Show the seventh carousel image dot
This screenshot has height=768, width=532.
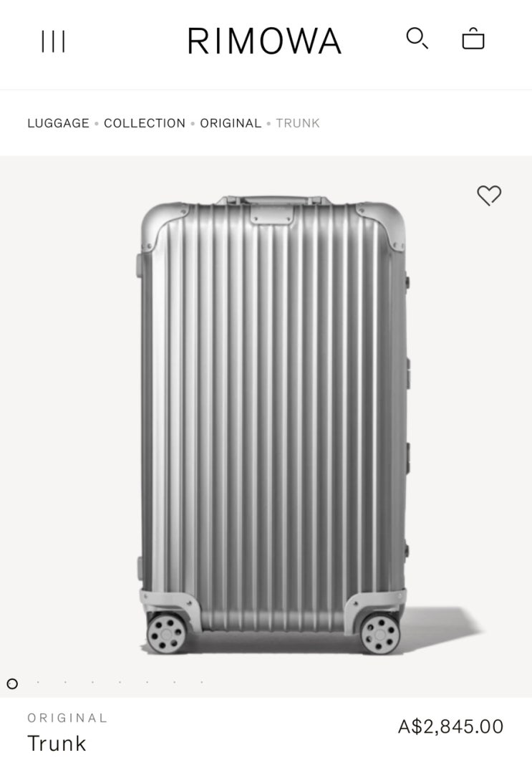tap(174, 682)
